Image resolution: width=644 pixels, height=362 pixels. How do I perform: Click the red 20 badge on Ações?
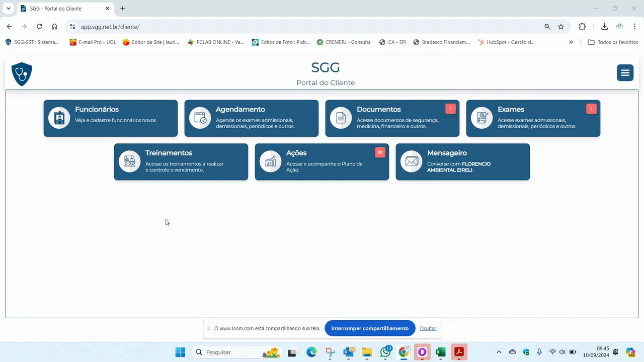pos(380,152)
